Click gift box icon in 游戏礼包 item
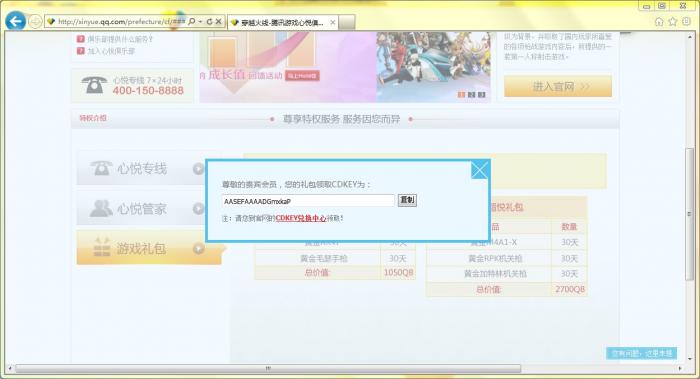The image size is (700, 379). click(x=102, y=247)
